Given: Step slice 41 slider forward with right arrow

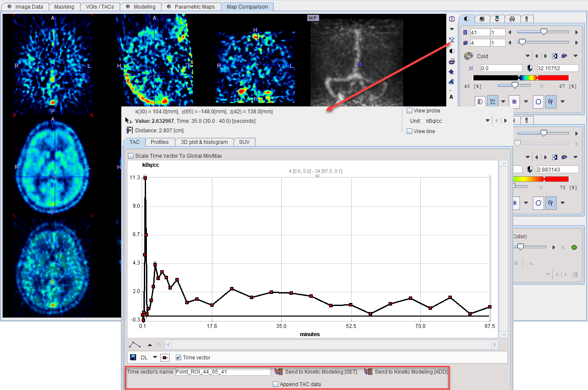Looking at the screenshot, I should [x=576, y=32].
